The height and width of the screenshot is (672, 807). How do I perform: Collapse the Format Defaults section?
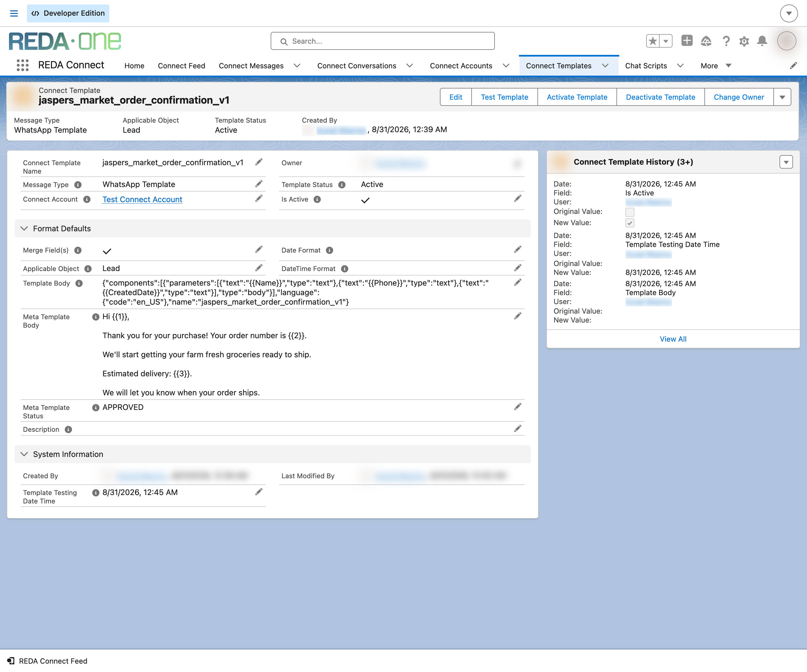coord(24,228)
